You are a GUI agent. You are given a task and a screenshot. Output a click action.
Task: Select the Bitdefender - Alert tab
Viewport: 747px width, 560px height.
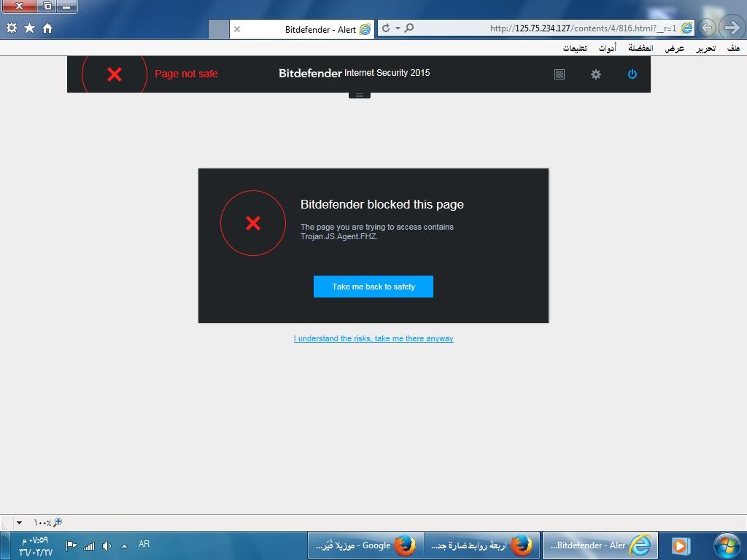[301, 29]
